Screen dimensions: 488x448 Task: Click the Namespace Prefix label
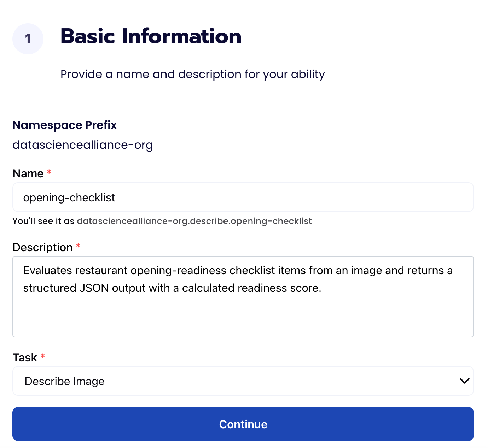65,125
